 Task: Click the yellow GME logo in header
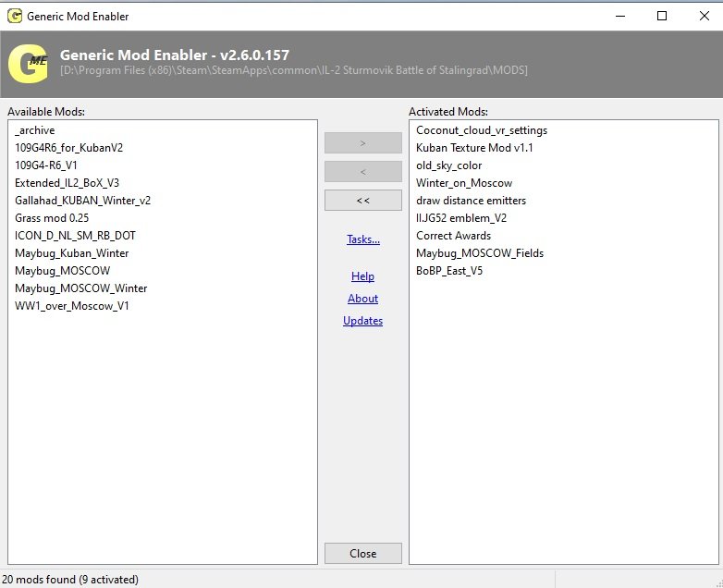coord(28,64)
